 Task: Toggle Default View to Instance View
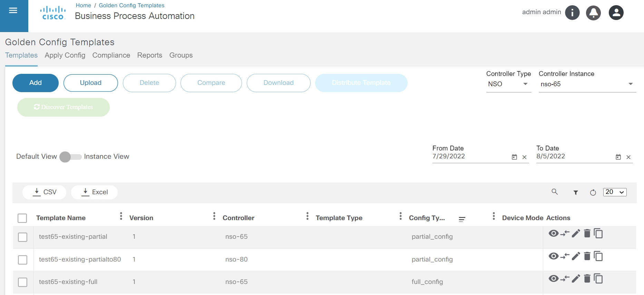point(70,157)
